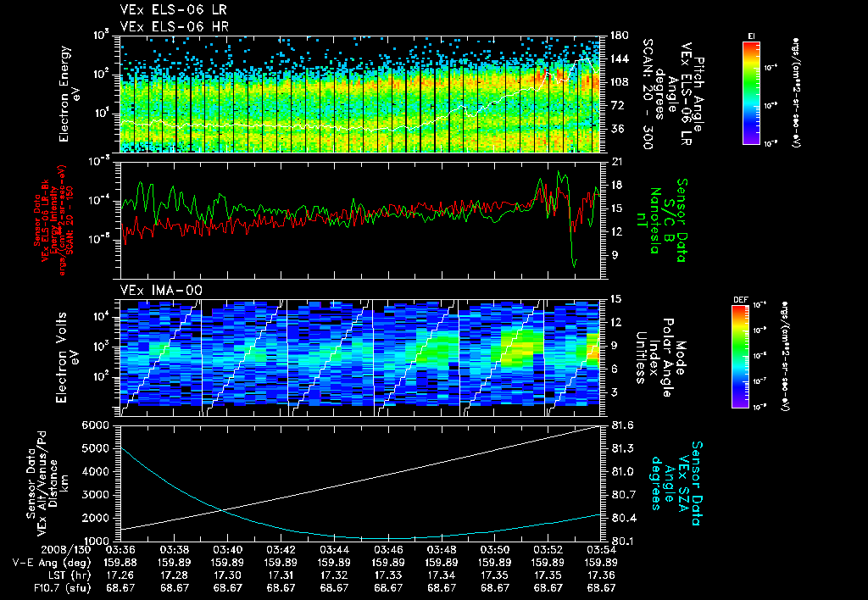868x600 pixels.
Task: Click the DEF color scale bar
Action: pos(741,357)
